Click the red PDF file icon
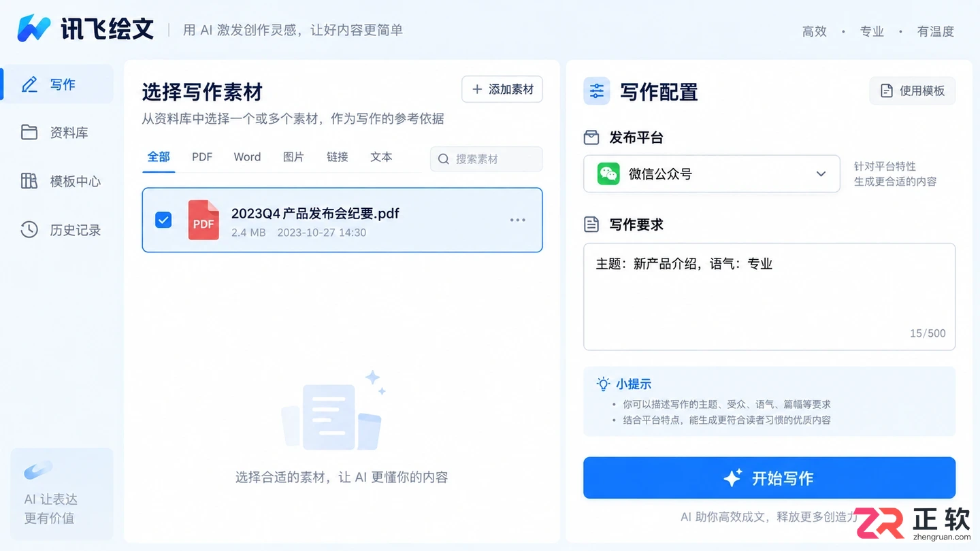 [x=203, y=220]
